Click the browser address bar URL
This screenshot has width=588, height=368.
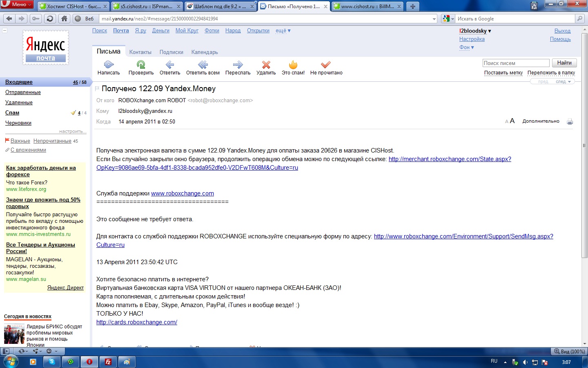click(265, 19)
